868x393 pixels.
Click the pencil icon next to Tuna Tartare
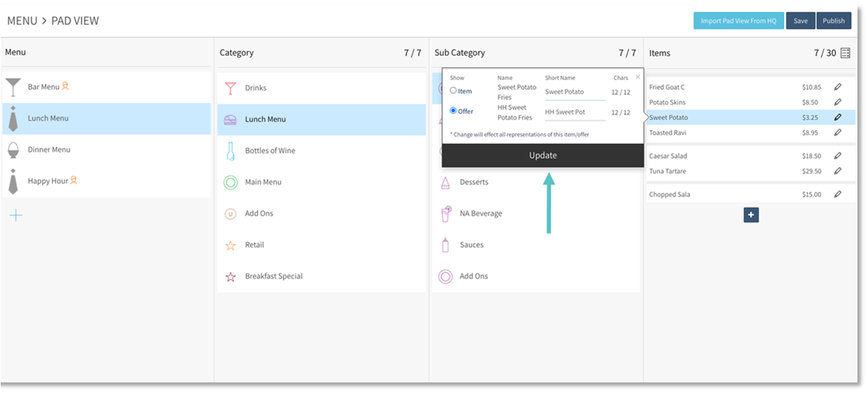837,172
